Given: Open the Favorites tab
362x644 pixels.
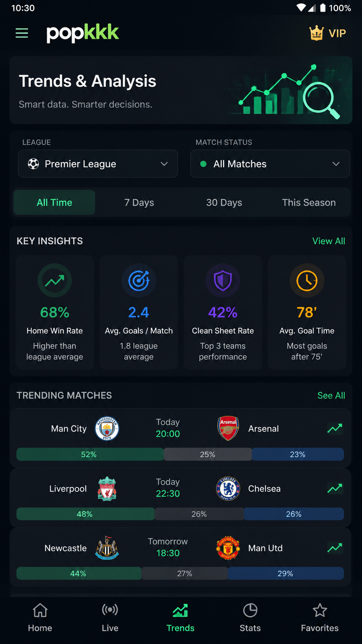Looking at the screenshot, I should click(x=320, y=618).
